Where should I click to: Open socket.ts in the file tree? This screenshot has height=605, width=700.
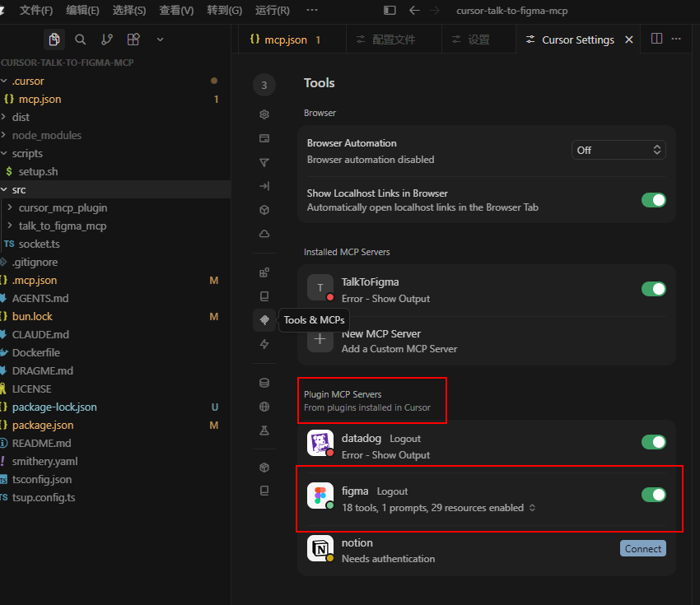pos(115,244)
